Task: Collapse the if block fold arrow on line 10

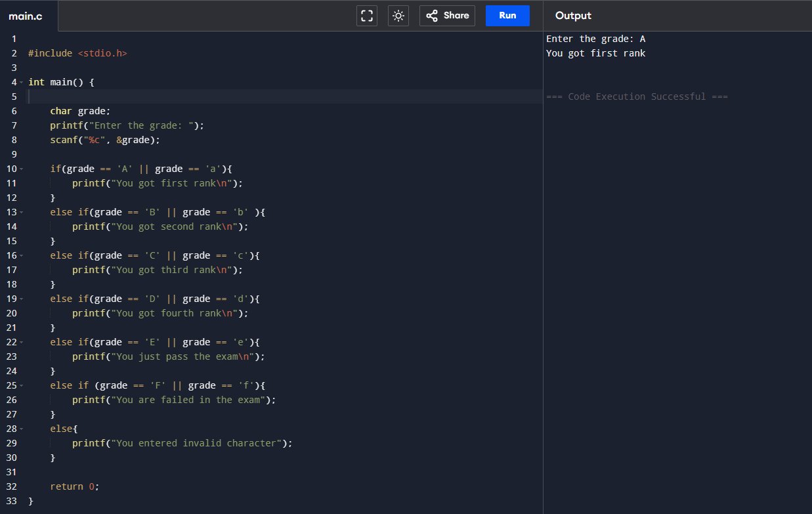Action: pos(22,169)
